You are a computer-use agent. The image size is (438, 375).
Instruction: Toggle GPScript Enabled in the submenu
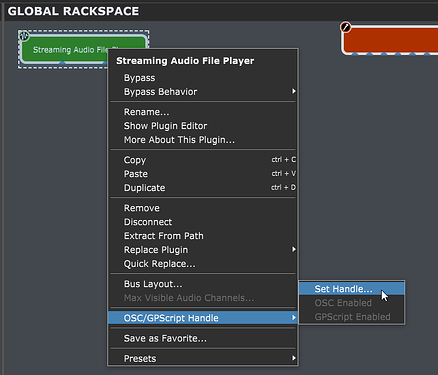click(352, 317)
